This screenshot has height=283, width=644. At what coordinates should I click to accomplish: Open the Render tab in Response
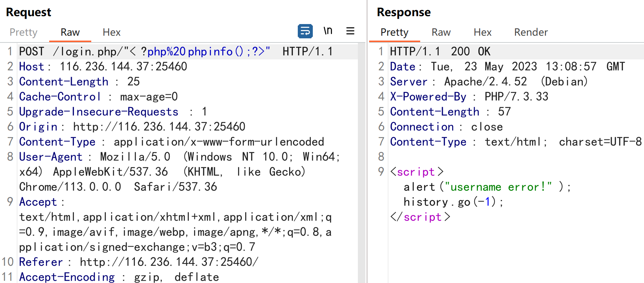tap(531, 32)
